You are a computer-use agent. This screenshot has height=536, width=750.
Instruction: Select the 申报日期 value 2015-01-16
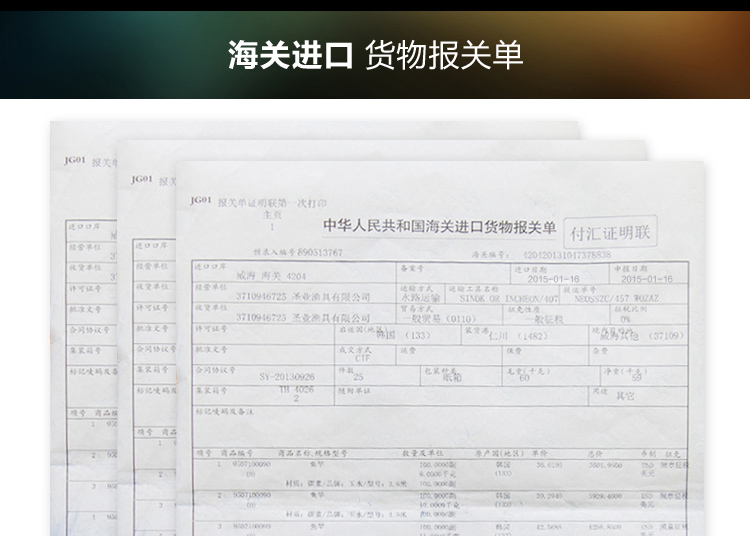[x=647, y=279]
